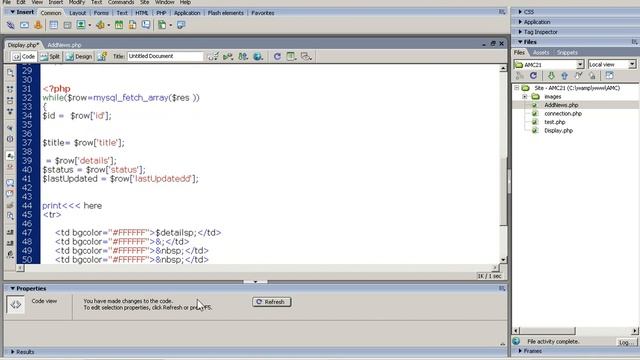The image size is (640, 360).
Task: Select test.php in the file tree
Action: (555, 122)
